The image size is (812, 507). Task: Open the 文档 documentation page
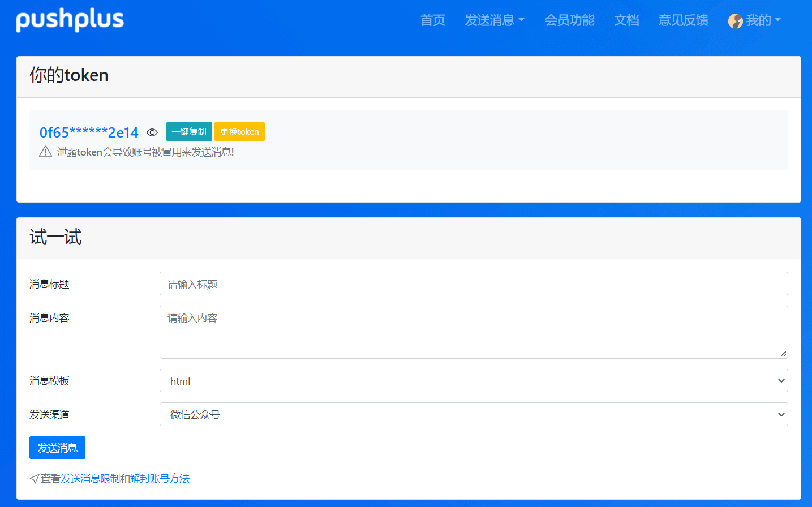(x=626, y=20)
